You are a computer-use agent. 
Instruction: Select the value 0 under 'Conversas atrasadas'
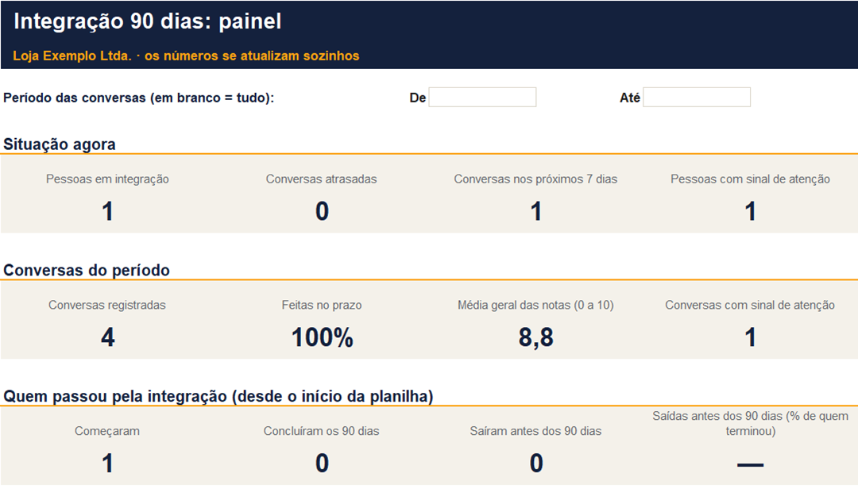(x=322, y=212)
